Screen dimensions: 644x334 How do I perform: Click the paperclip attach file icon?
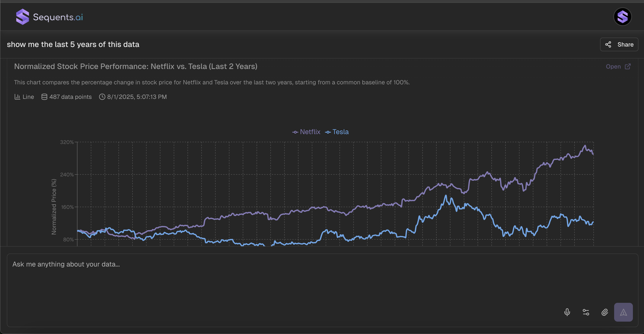coord(605,312)
